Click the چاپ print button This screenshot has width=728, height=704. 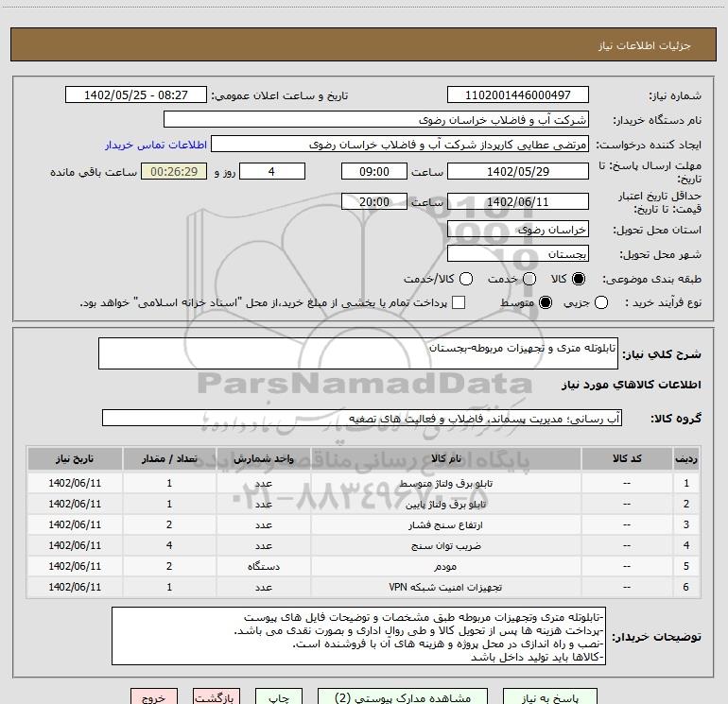[x=279, y=697]
